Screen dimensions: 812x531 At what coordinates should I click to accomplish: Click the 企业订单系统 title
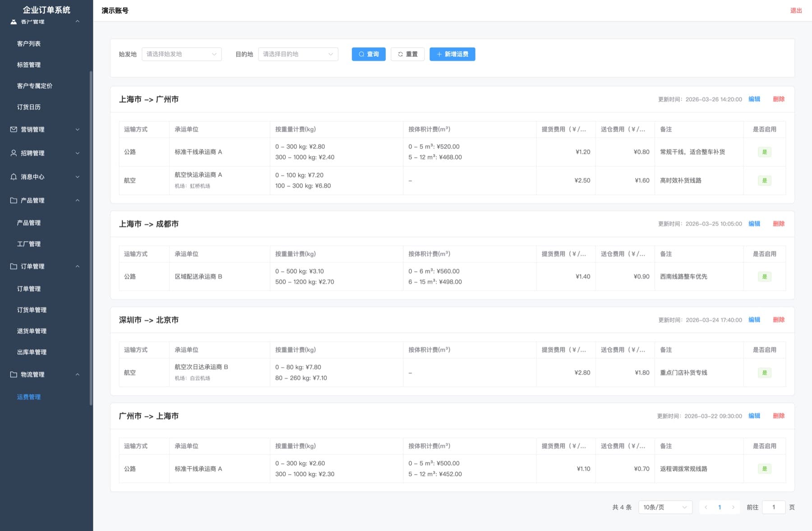pyautogui.click(x=46, y=9)
